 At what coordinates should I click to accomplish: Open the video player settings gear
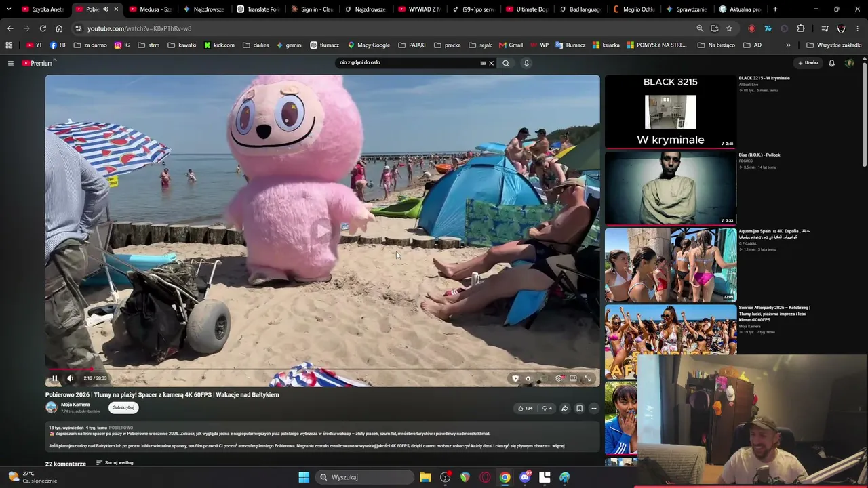559,378
